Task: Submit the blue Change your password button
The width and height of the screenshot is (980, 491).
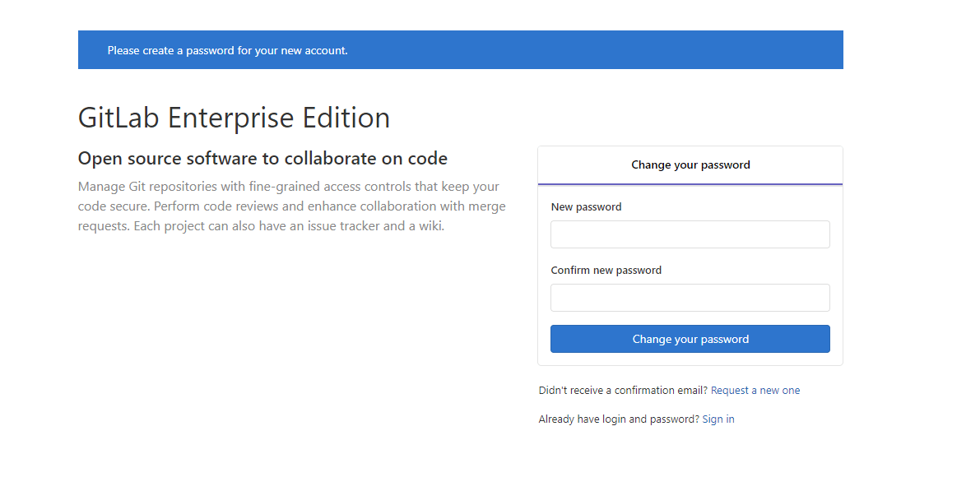Action: [690, 339]
